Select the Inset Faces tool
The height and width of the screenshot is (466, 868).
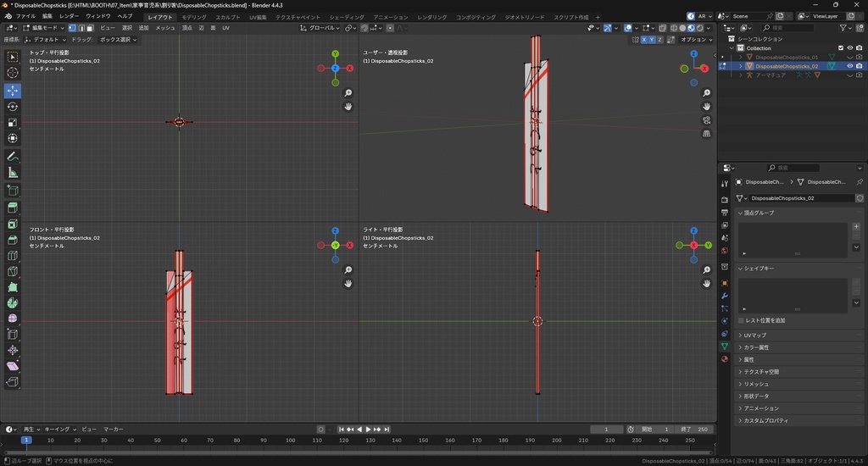[12, 225]
